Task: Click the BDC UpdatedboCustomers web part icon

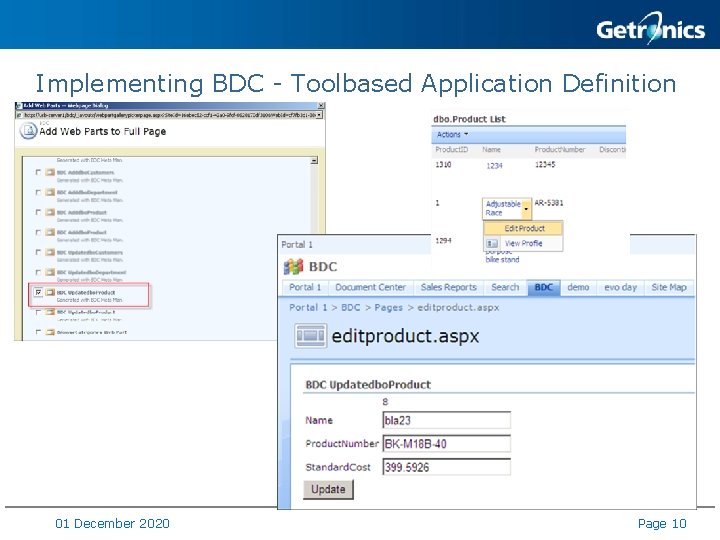Action: pos(50,252)
